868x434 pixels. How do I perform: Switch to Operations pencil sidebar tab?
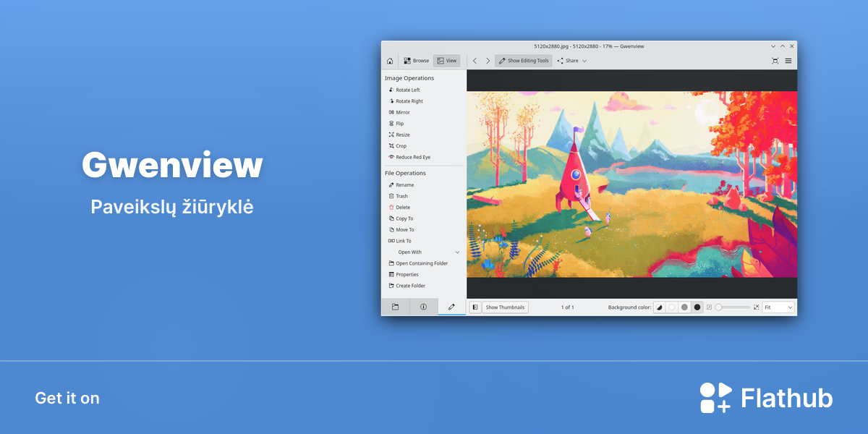[x=451, y=307]
